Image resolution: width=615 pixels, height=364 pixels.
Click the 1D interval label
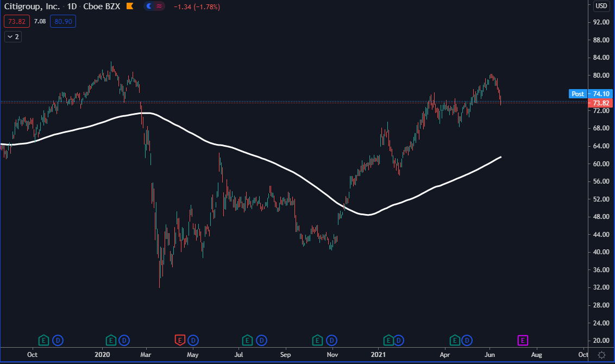(x=72, y=7)
